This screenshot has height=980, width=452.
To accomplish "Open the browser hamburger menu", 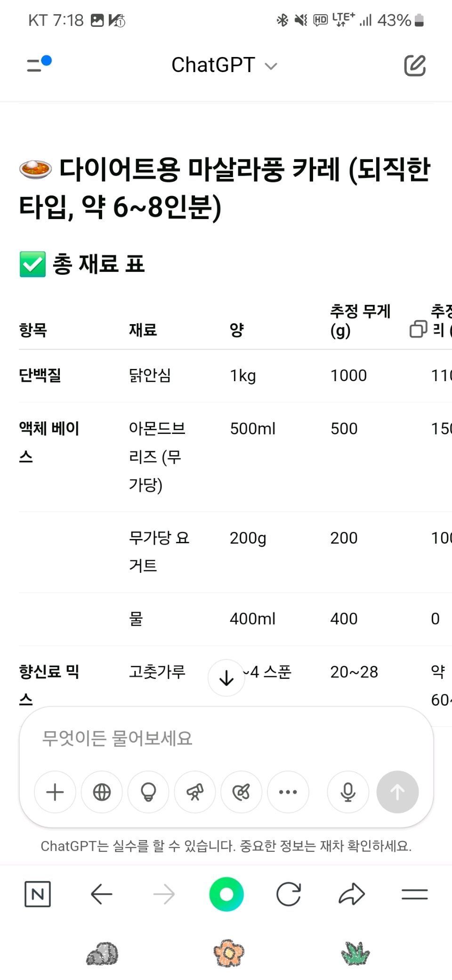I will pyautogui.click(x=414, y=894).
